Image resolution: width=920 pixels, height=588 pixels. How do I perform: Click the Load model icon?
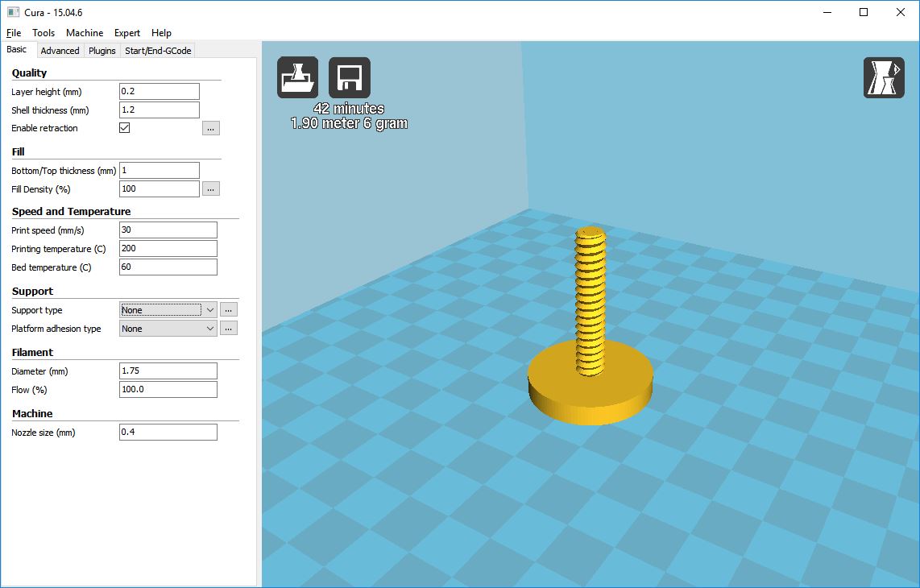297,77
